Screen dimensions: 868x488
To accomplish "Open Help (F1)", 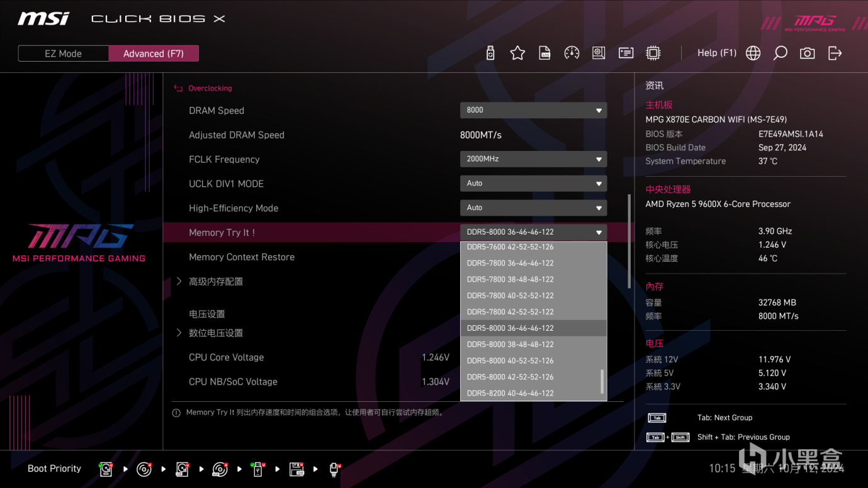I will (717, 53).
